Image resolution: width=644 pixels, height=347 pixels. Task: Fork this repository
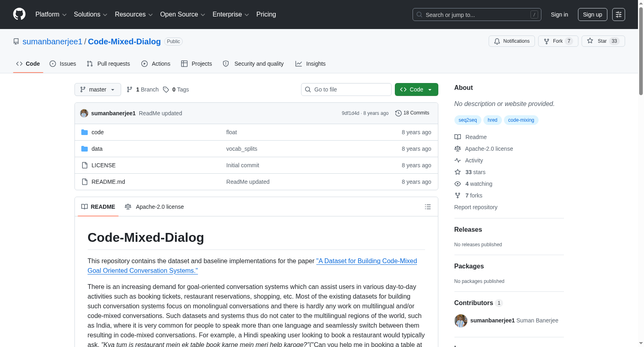click(558, 41)
